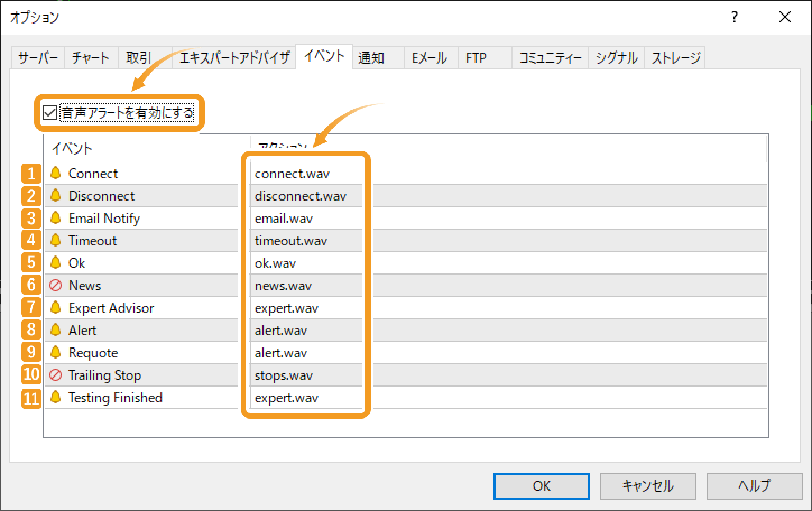Open the news.wav action cell

[x=283, y=286]
